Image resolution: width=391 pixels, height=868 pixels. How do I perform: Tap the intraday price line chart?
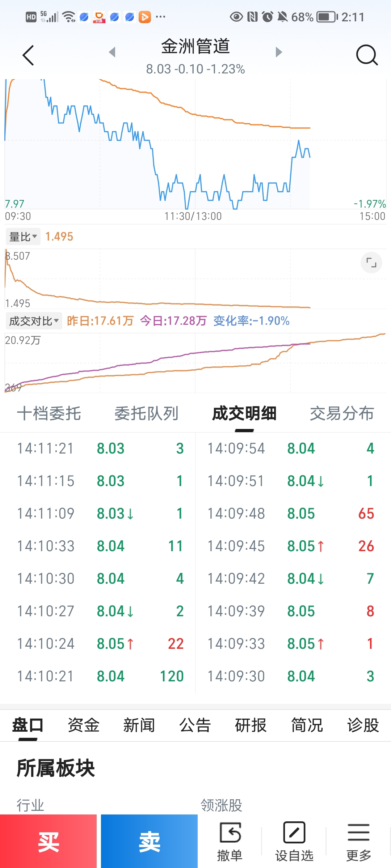pos(195,144)
